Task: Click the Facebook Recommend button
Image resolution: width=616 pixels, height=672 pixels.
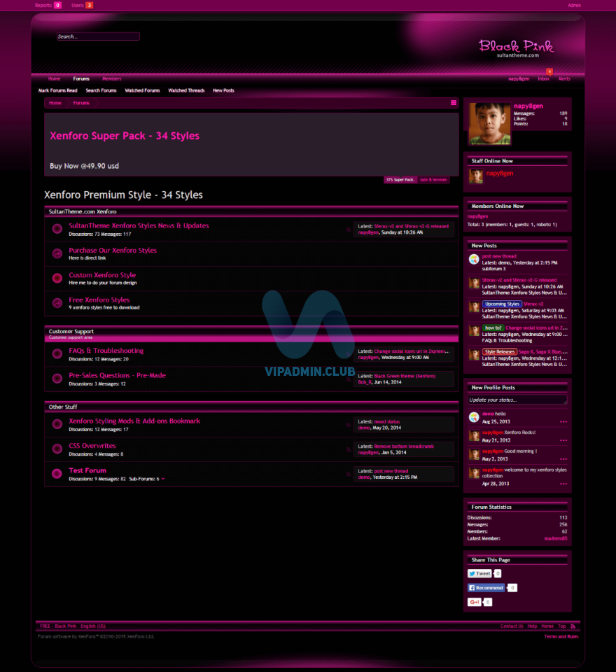Action: point(486,587)
